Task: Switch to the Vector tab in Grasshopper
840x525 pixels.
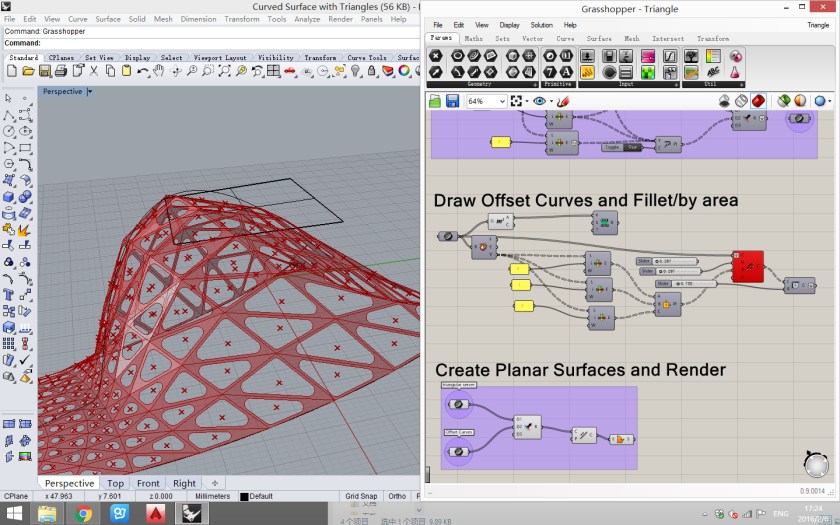Action: (532, 39)
